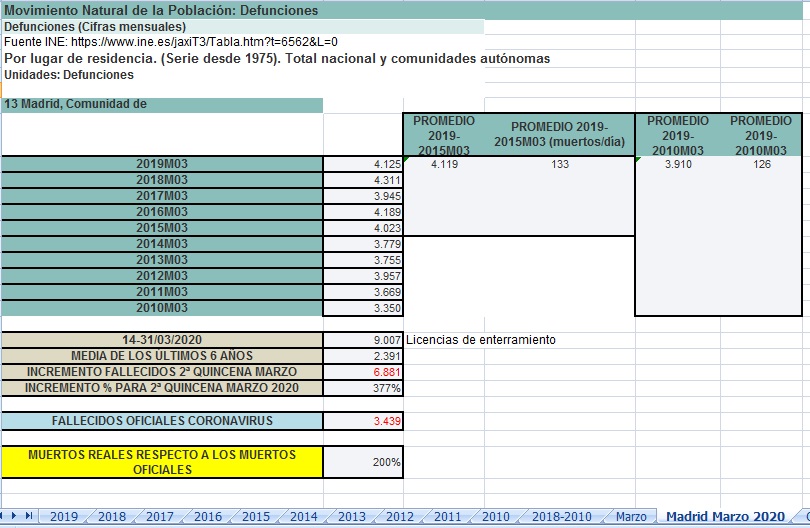Select the 'PROMEDIO 2019-2015M03 (muertos/día)' header cell
The width and height of the screenshot is (810, 528).
point(559,134)
